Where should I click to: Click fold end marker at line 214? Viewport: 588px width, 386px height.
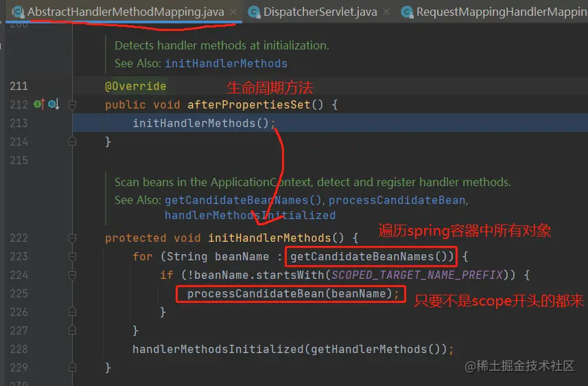click(72, 141)
